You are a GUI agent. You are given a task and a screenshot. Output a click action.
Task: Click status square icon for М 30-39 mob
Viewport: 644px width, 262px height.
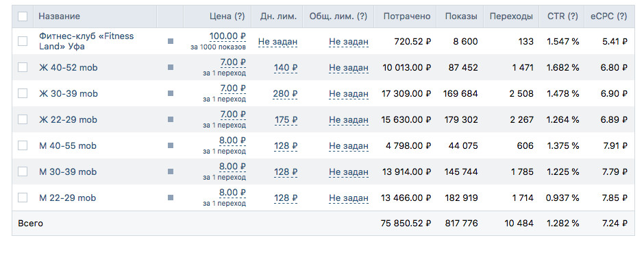tap(171, 171)
